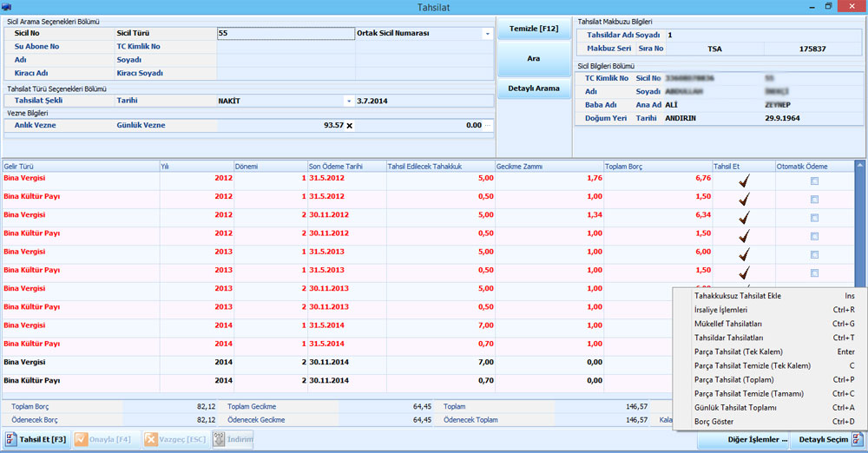
Task: Check Otomatik Ödeme for Bina Kültür Payı 31.5.2012
Action: coord(814,200)
